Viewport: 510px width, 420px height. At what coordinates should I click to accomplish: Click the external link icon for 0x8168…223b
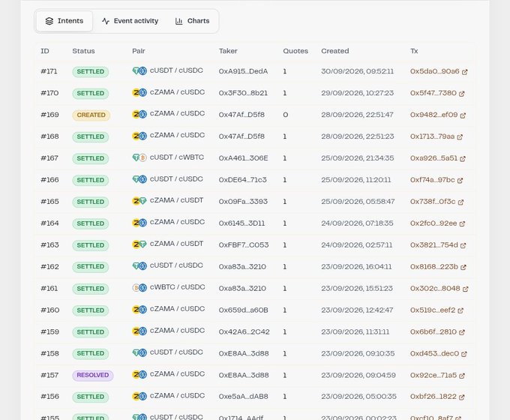[463, 267]
